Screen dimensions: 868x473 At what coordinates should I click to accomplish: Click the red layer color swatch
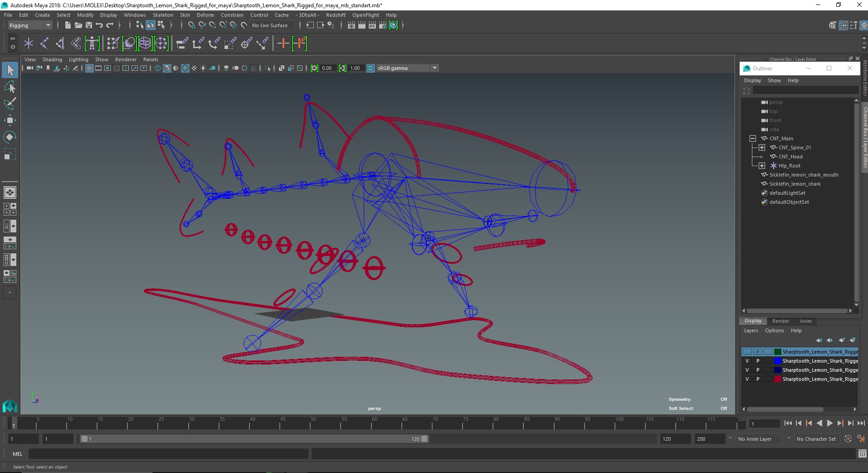[x=777, y=379]
